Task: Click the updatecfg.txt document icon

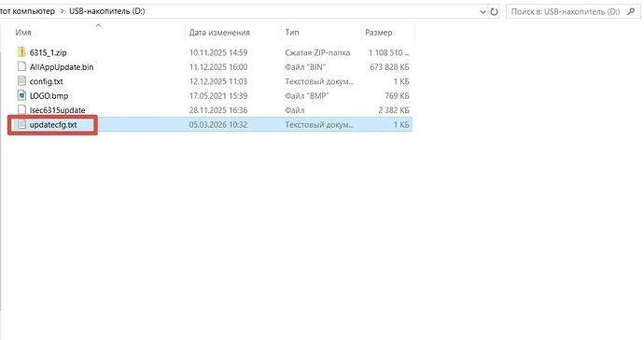Action: [21, 124]
